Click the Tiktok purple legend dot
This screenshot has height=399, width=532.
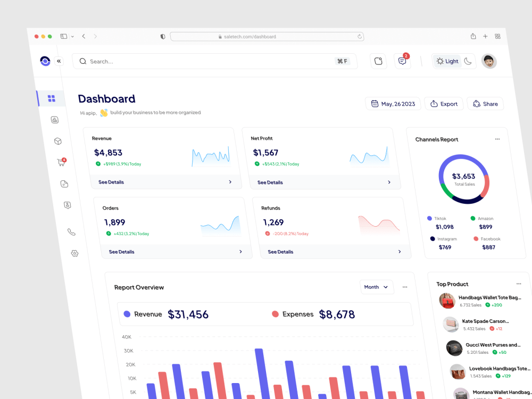429,218
